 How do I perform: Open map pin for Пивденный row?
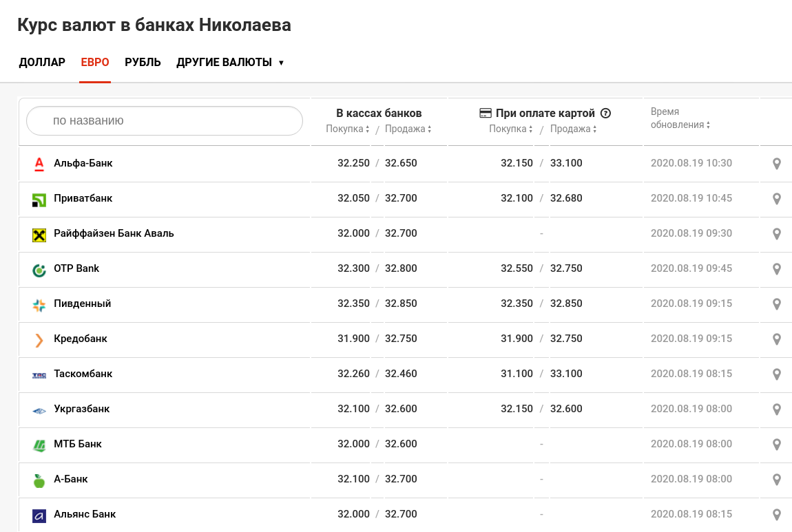(x=777, y=304)
